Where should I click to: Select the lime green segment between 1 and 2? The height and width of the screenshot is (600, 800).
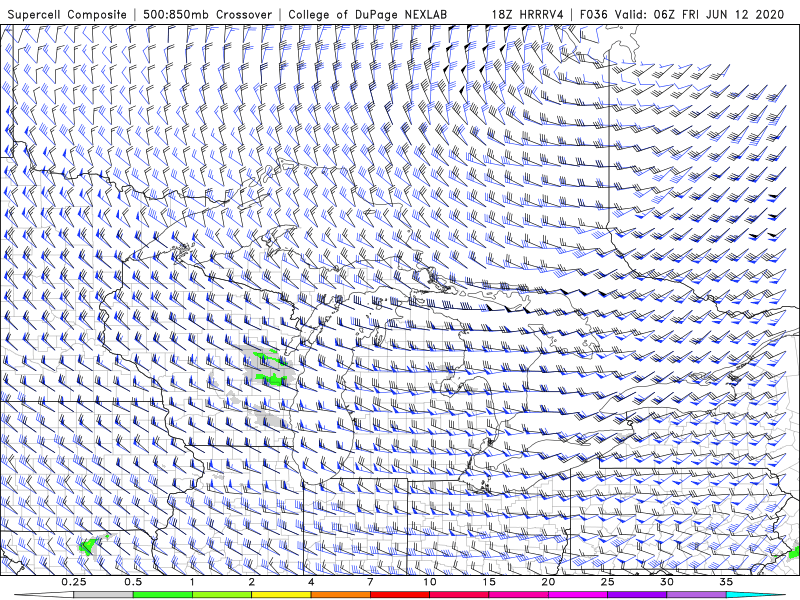tap(222, 595)
